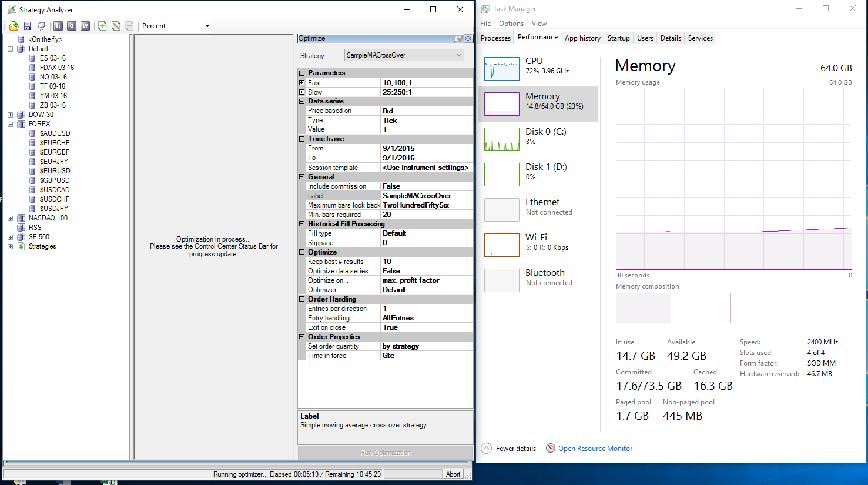Toggle the pin icon on Optimize panel
The image size is (868, 485).
click(458, 38)
